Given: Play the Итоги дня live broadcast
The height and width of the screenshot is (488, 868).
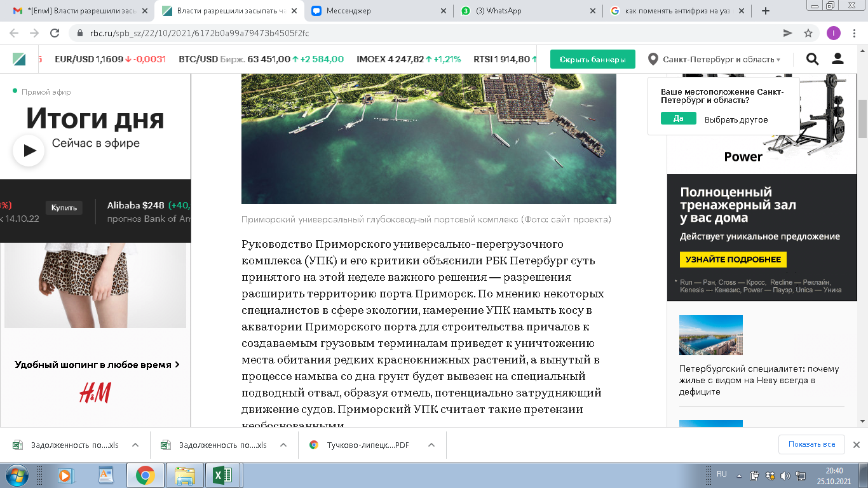Looking at the screenshot, I should (29, 151).
